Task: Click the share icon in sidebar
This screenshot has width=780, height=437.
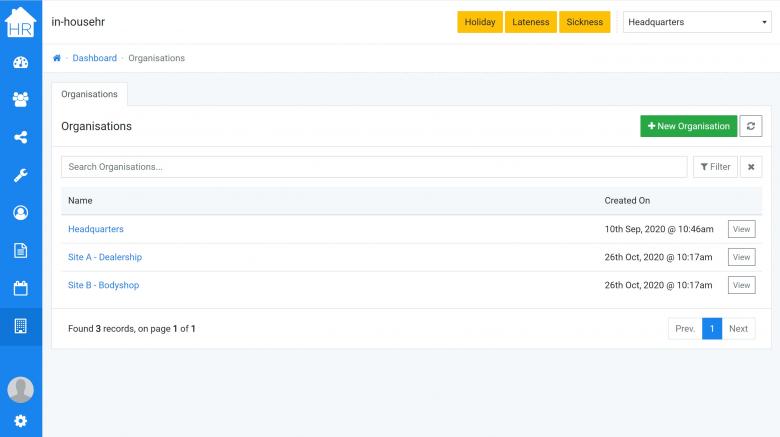Action: (x=20, y=137)
